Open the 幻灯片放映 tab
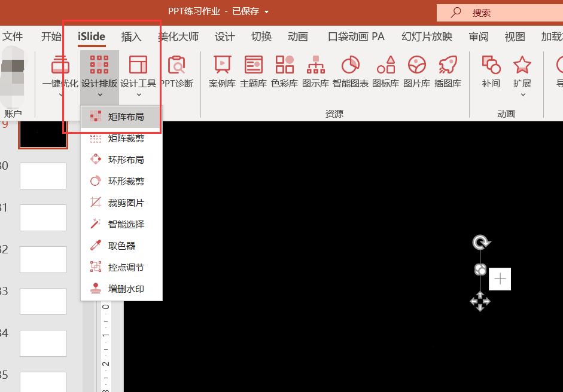 tap(427, 36)
